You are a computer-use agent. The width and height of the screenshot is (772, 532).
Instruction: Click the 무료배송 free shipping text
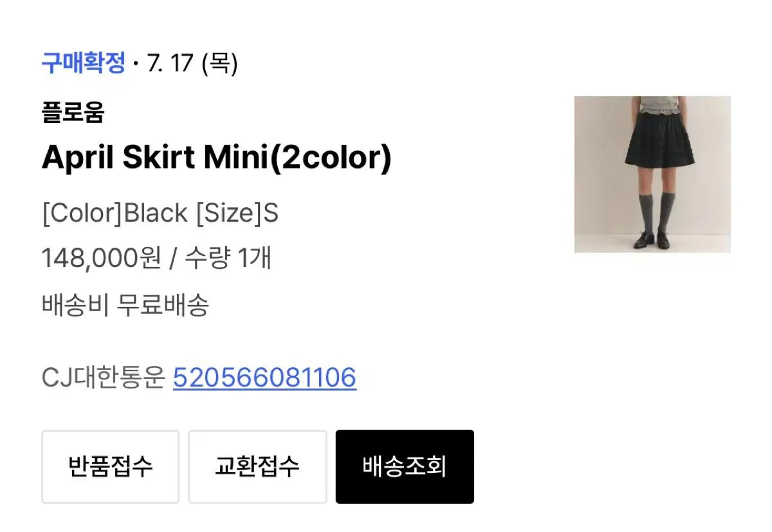pyautogui.click(x=163, y=304)
